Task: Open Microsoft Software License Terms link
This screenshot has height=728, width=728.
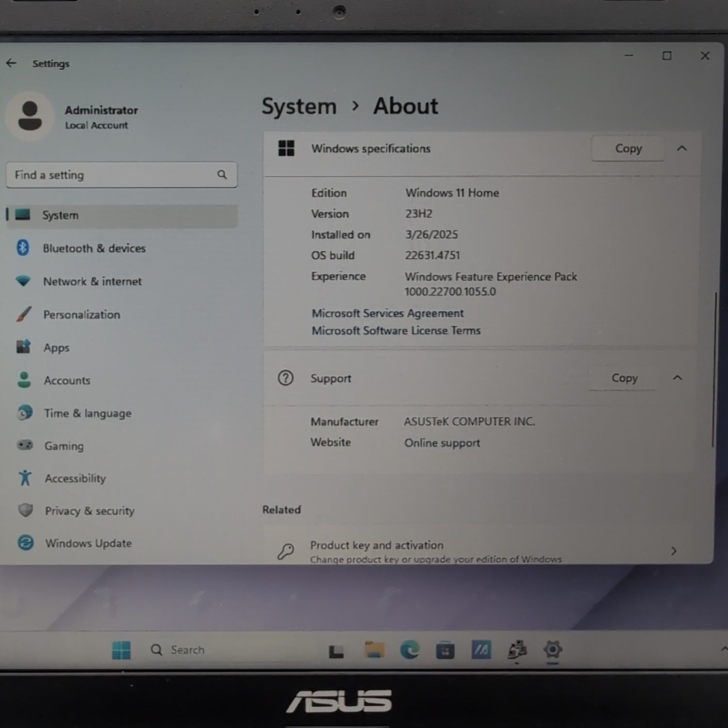Action: (x=396, y=331)
